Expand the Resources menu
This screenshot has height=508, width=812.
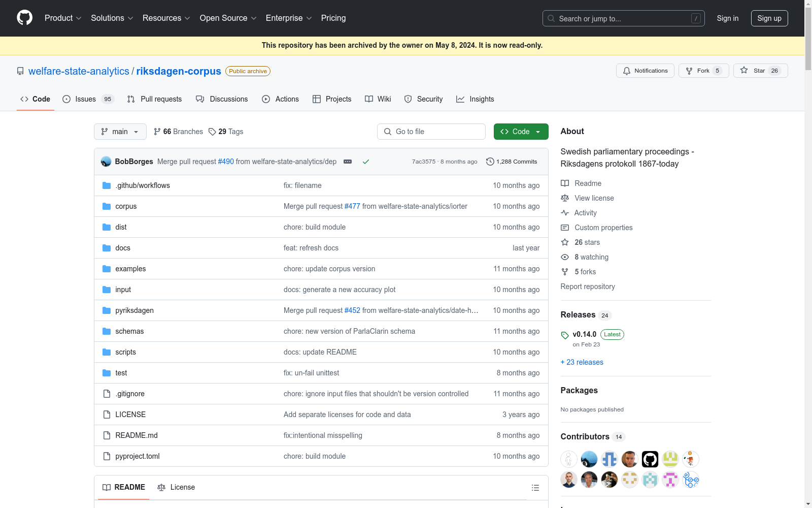point(166,18)
